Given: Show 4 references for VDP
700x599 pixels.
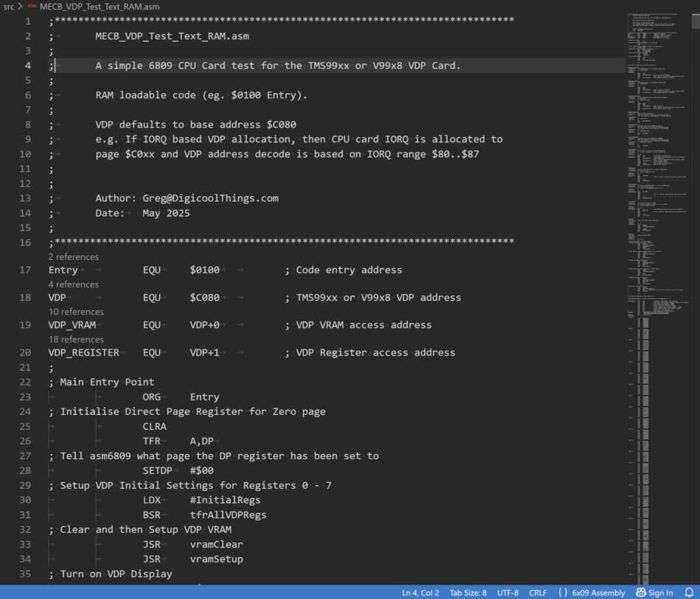Looking at the screenshot, I should (x=74, y=284).
